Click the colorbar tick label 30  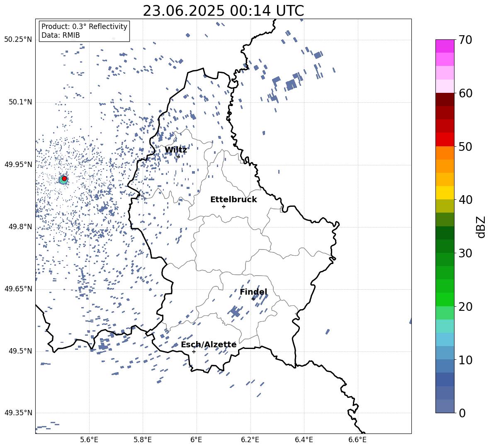pyautogui.click(x=465, y=253)
